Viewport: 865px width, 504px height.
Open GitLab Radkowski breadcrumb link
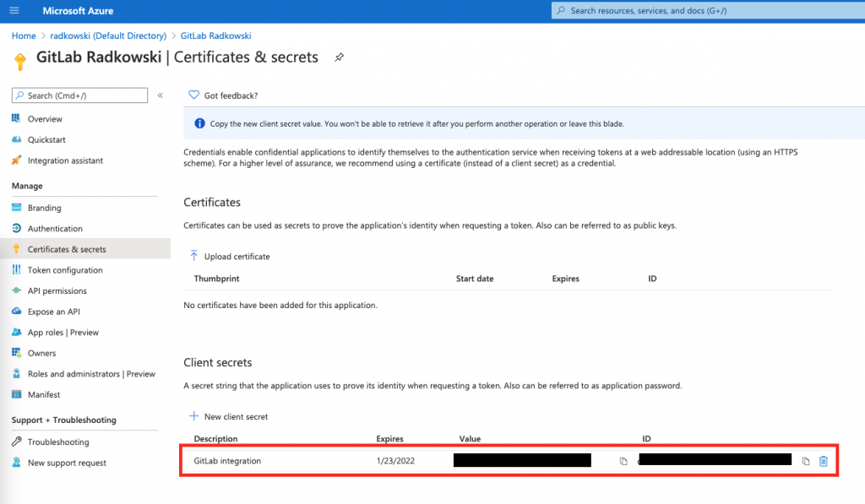(x=215, y=35)
